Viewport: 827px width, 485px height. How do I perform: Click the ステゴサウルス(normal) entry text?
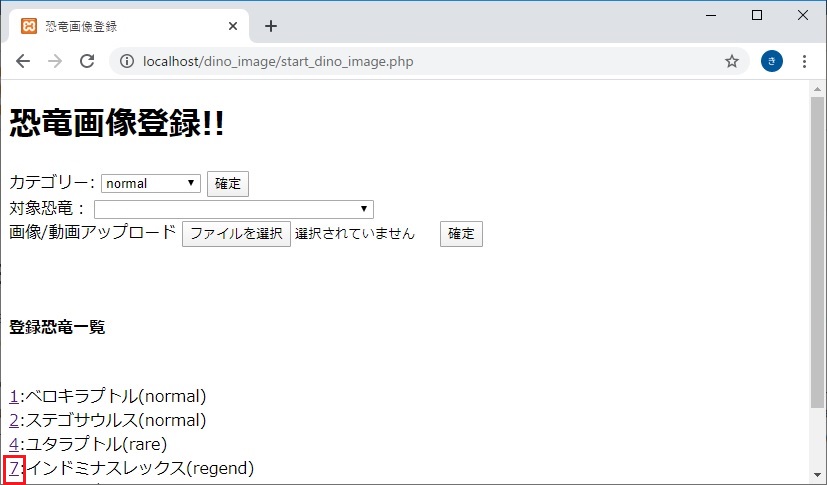[x=116, y=420]
